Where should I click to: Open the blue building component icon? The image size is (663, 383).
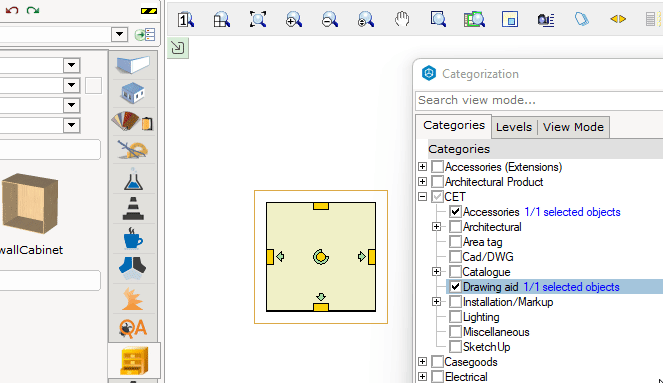point(133,93)
